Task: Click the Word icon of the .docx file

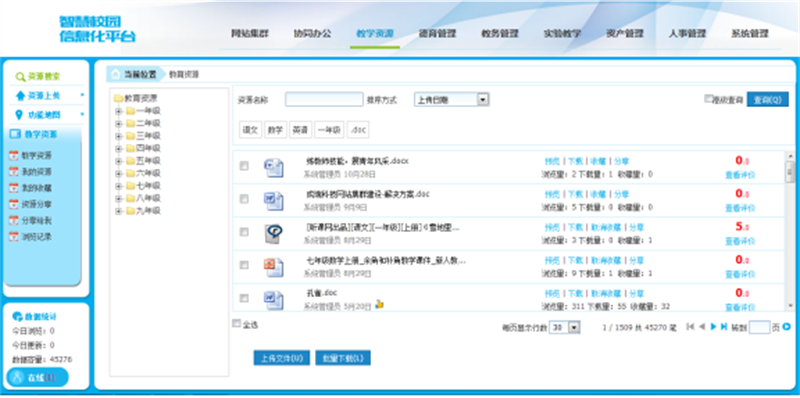Action: [x=273, y=168]
